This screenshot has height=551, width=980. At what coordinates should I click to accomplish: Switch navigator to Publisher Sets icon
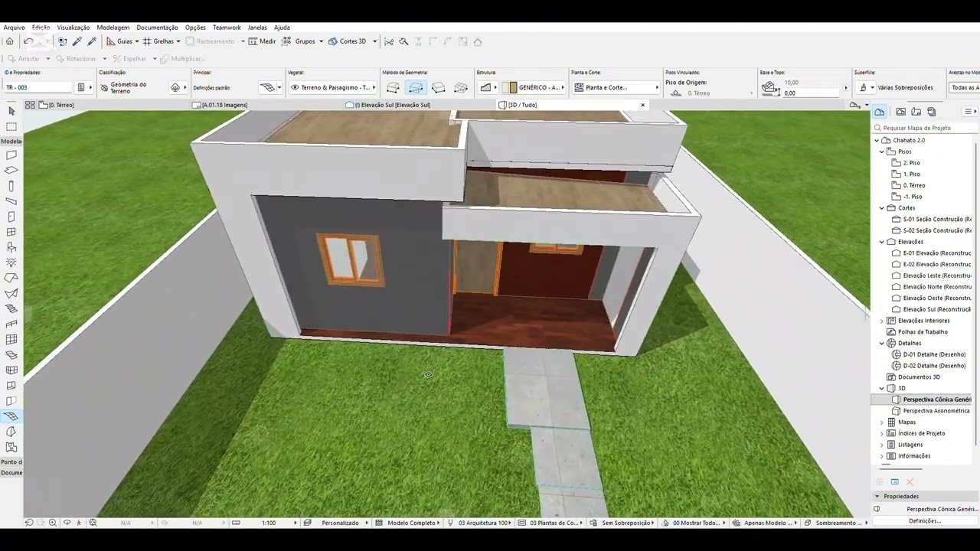(932, 112)
